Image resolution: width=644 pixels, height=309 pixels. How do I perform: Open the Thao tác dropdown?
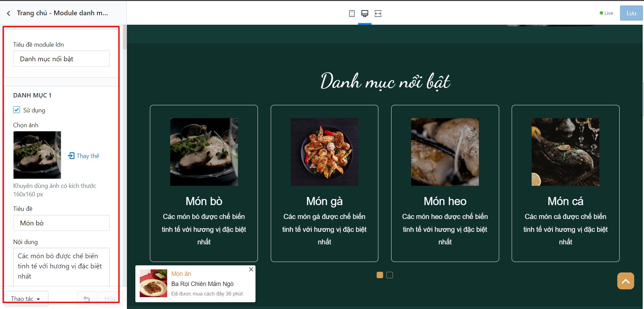click(x=26, y=299)
